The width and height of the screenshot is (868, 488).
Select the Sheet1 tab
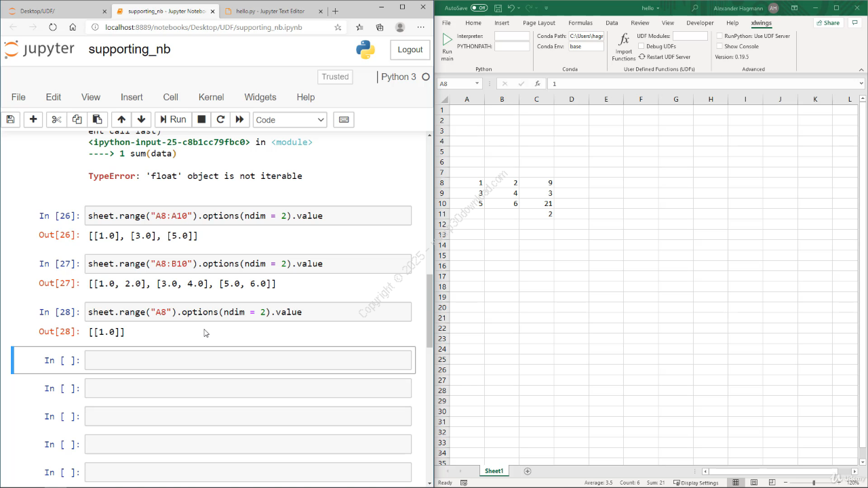(x=494, y=471)
